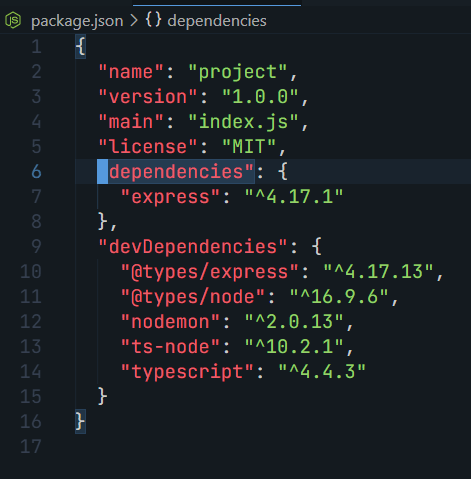
Task: Click the breadcrumb chevron after package.json
Action: [134, 21]
